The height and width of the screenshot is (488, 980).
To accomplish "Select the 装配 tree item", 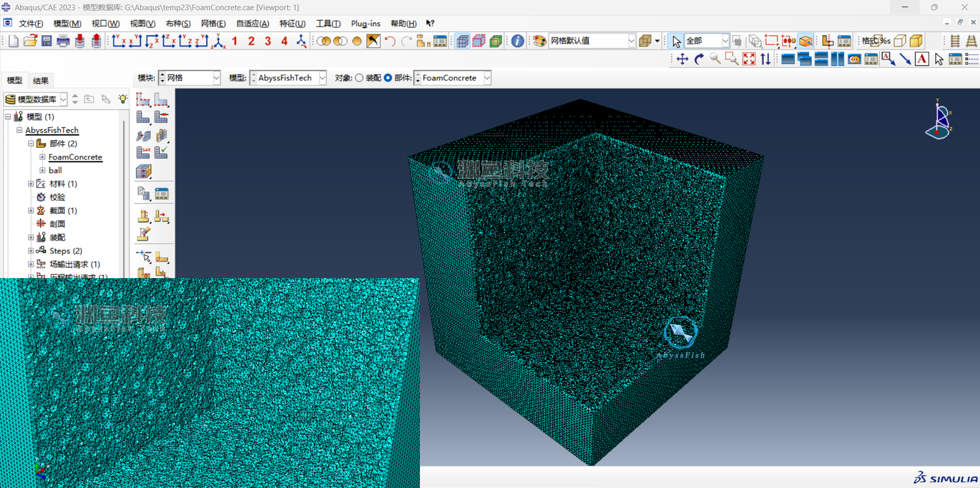I will coord(57,237).
